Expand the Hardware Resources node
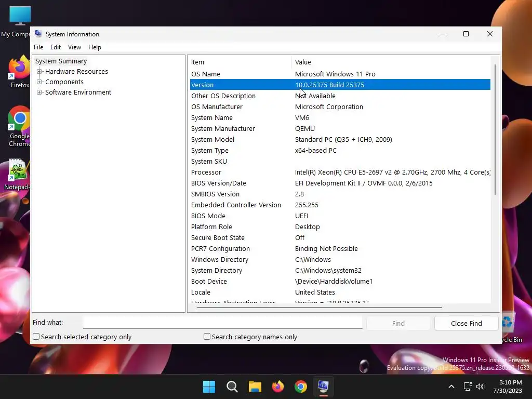 tap(39, 72)
